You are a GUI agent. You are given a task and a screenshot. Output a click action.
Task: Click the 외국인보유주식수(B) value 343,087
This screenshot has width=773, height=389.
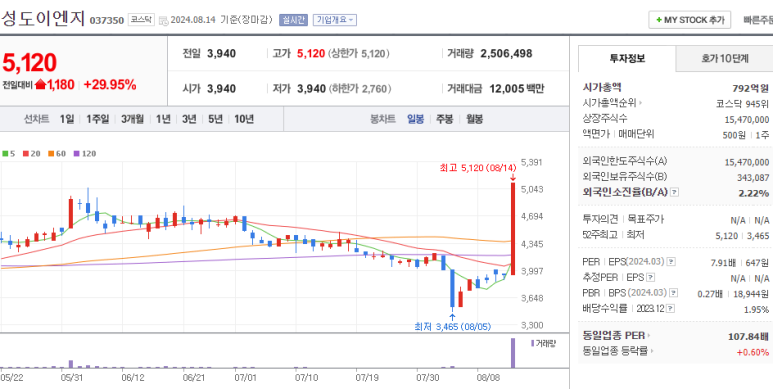(752, 177)
